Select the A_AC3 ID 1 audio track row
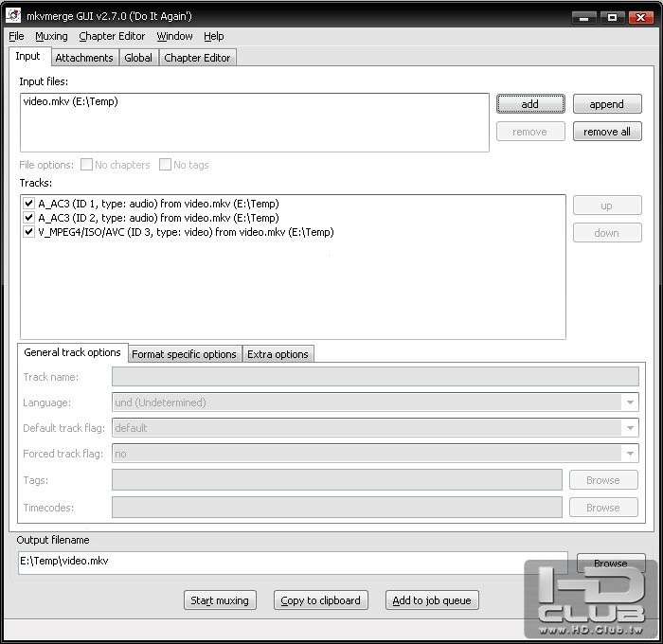Viewport: 663px width, 644px height. 158,204
